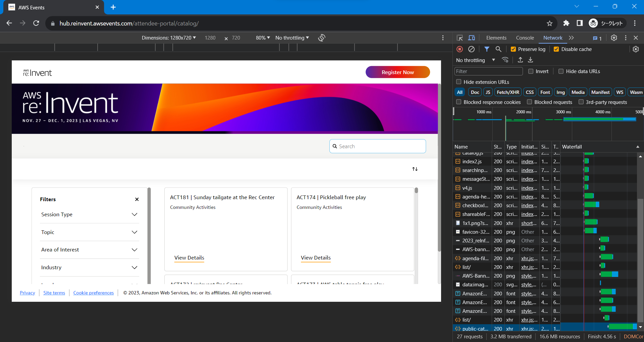
Task: Enable Hide extension URLs checkbox
Action: coord(459,82)
